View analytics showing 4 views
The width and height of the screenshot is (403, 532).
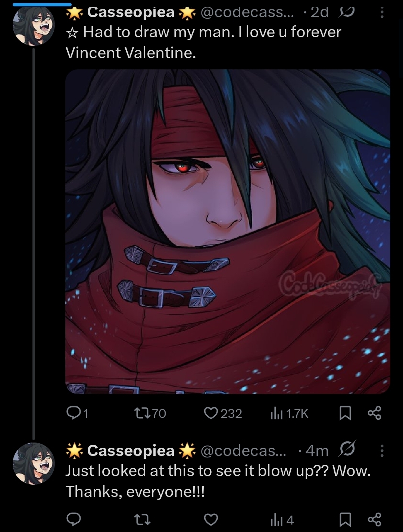(x=282, y=519)
